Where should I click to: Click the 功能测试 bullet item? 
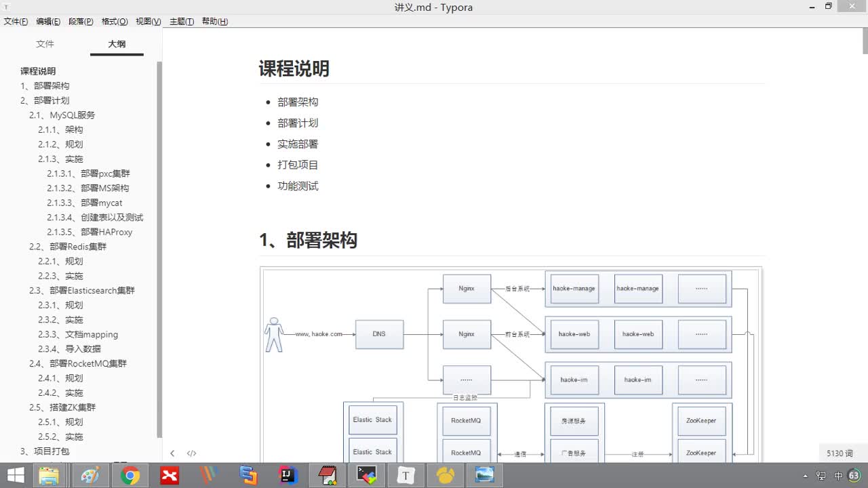(x=298, y=186)
